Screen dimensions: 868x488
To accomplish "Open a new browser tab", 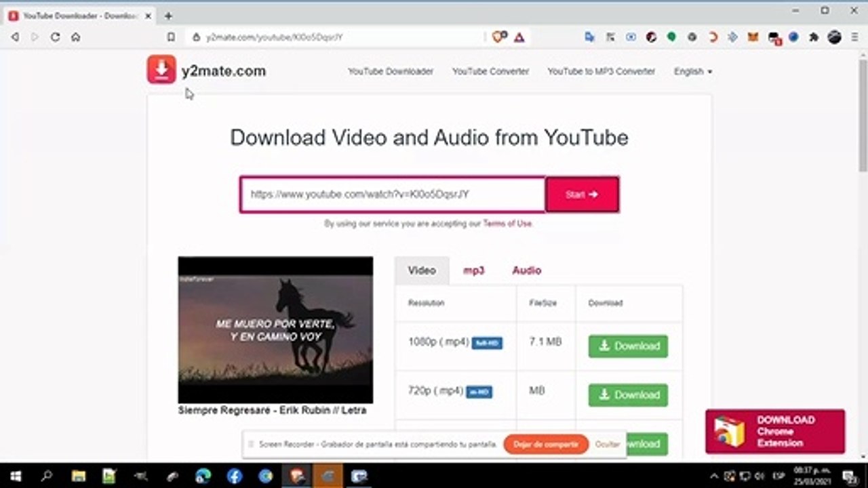I will [168, 16].
